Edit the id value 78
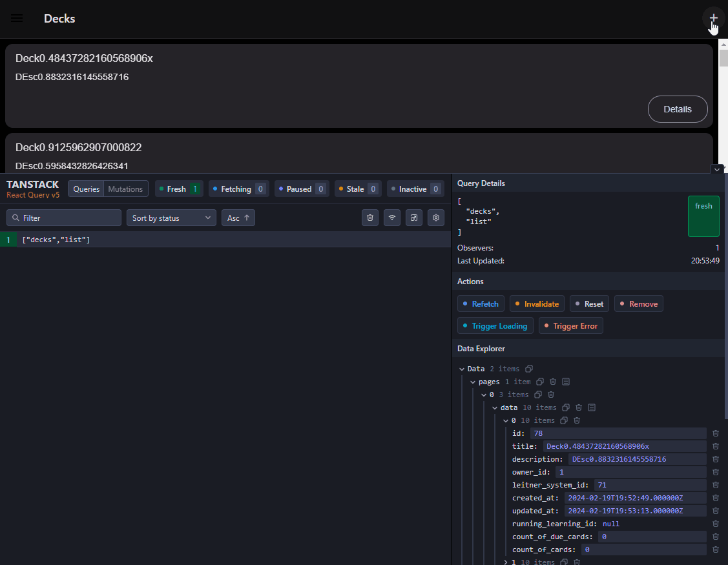The image size is (728, 565). (618, 433)
